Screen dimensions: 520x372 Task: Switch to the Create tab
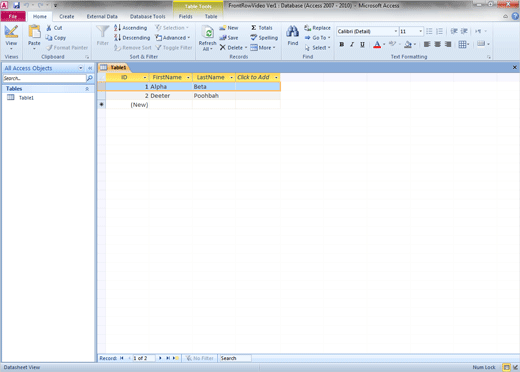coord(67,16)
